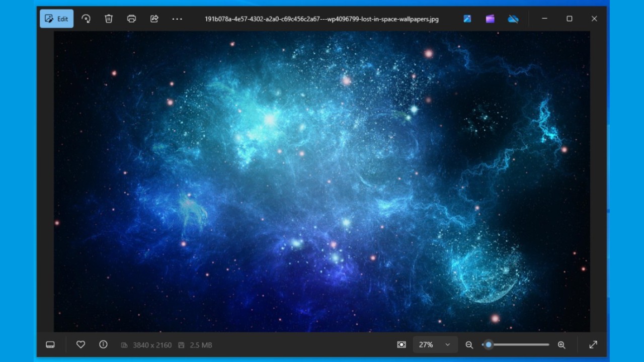Print the image with the printer icon
The width and height of the screenshot is (644, 362).
coord(131,19)
